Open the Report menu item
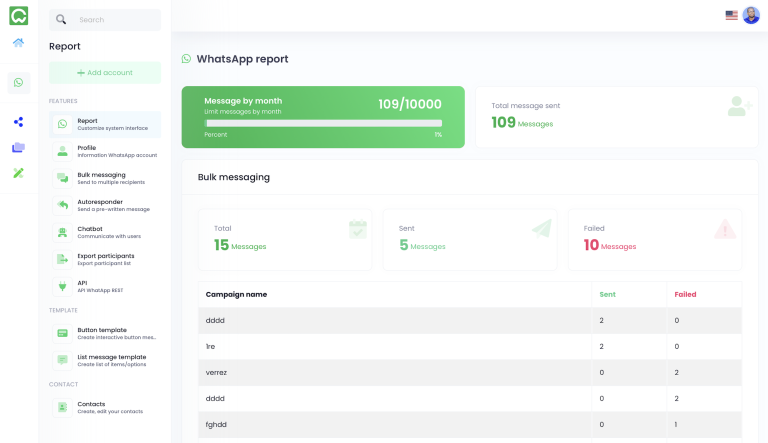 [x=104, y=124]
